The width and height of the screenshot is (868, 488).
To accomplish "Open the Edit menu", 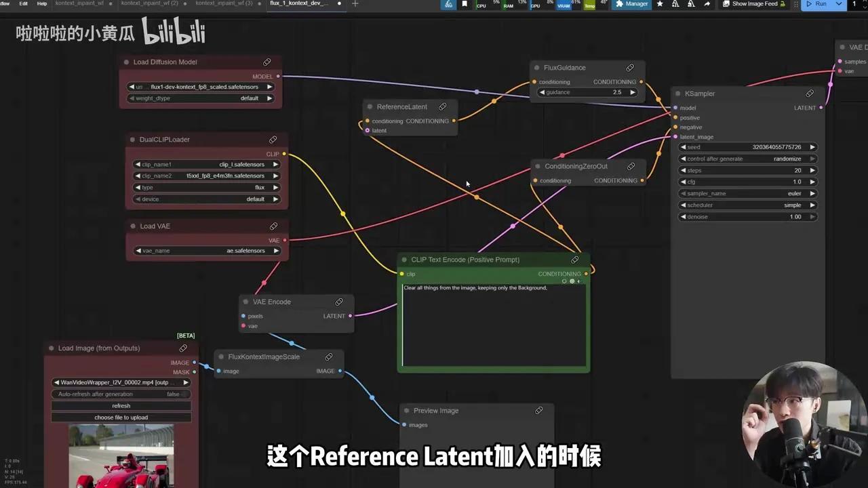I will click(23, 3).
